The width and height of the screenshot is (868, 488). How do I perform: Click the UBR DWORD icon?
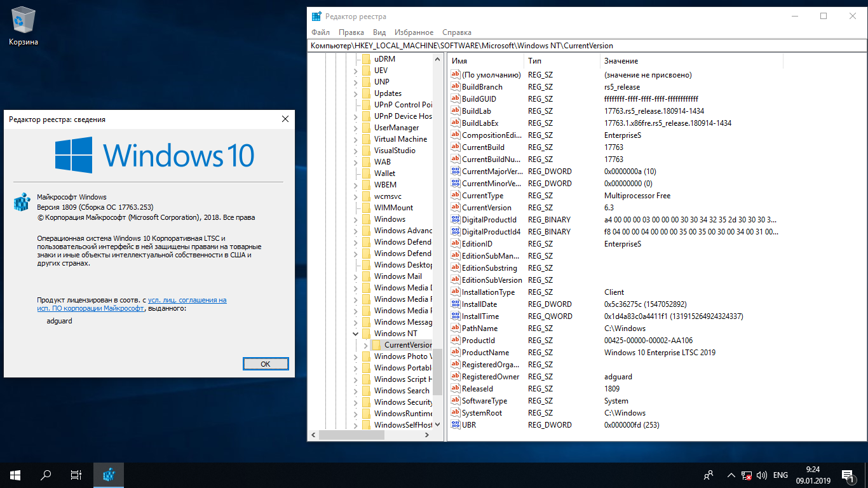[x=455, y=425]
